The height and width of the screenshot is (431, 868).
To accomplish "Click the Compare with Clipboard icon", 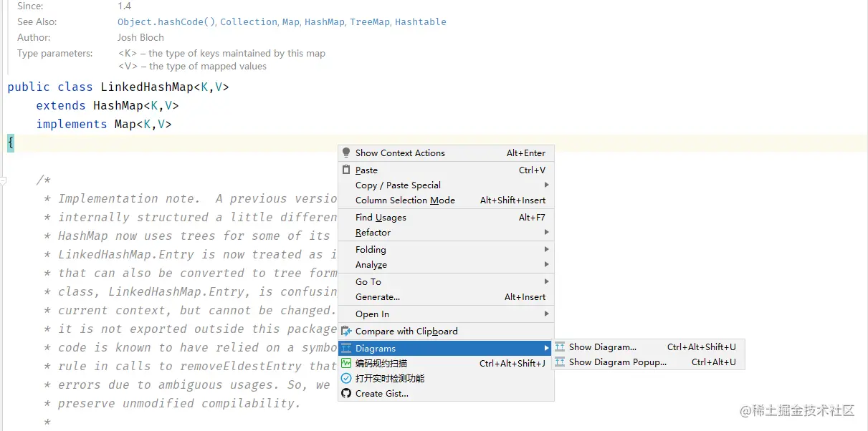I will point(346,331).
